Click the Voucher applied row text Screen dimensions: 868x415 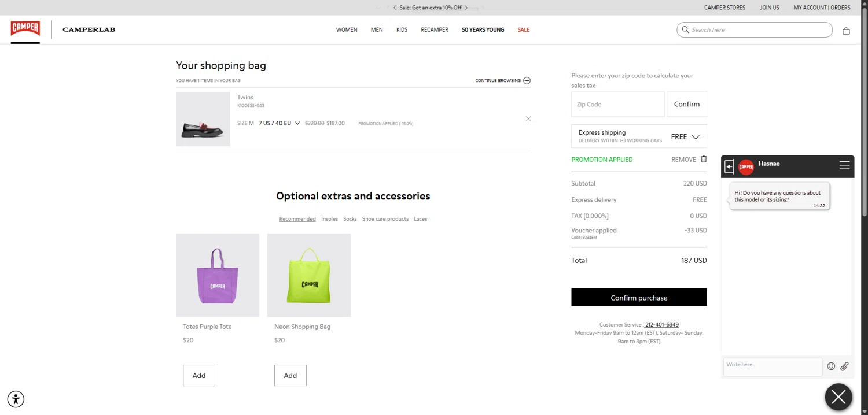pos(594,231)
